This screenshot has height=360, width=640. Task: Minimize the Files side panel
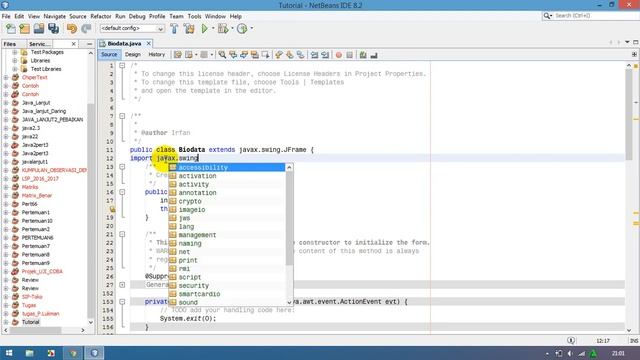click(x=89, y=44)
